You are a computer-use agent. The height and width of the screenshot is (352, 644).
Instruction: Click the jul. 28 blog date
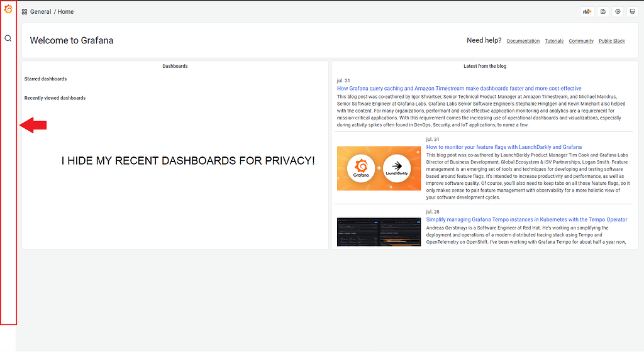coord(433,212)
